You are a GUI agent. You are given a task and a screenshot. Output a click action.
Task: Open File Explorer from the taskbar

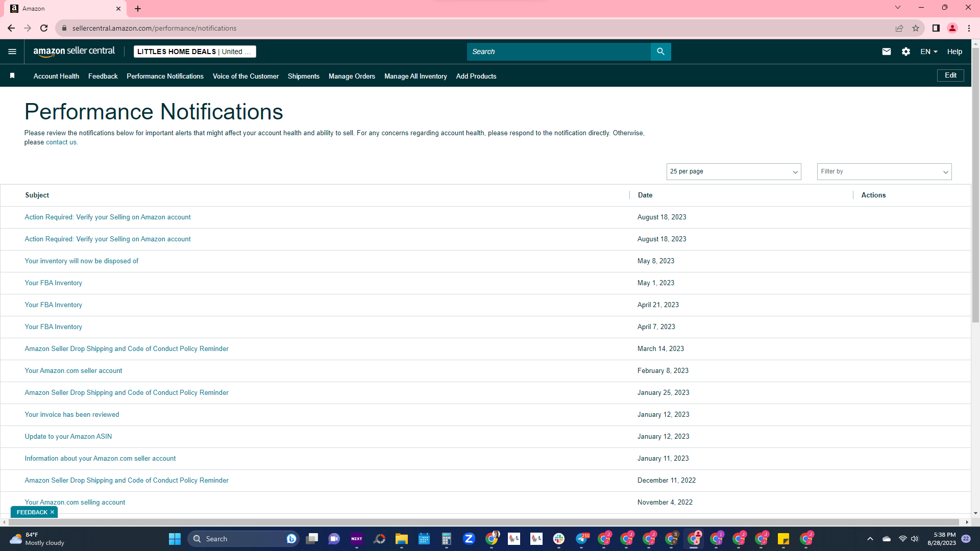click(402, 539)
